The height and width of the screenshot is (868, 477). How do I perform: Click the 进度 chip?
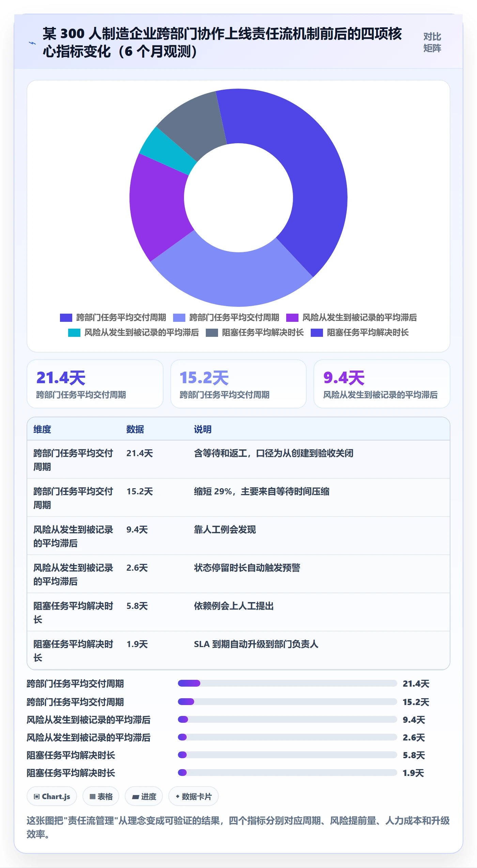pos(144,796)
